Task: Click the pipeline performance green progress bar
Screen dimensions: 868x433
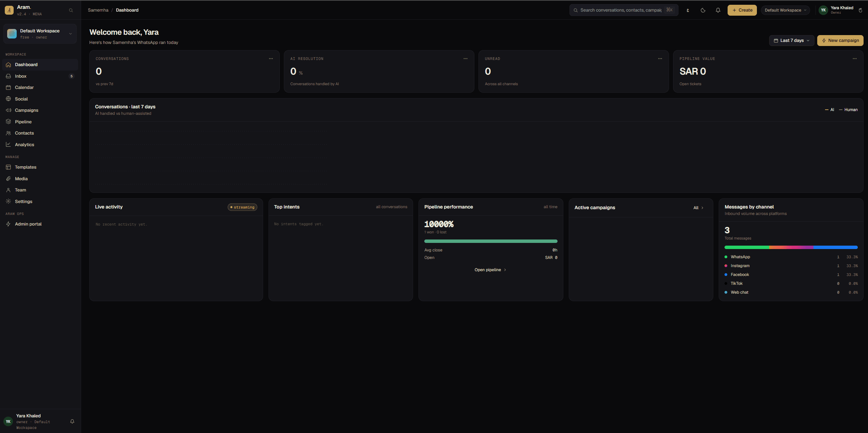Action: (491, 241)
